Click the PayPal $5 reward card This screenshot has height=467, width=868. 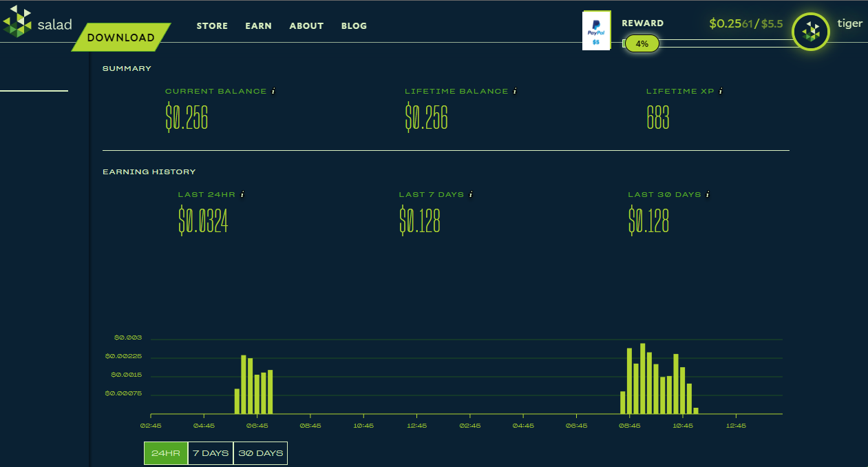coord(596,31)
